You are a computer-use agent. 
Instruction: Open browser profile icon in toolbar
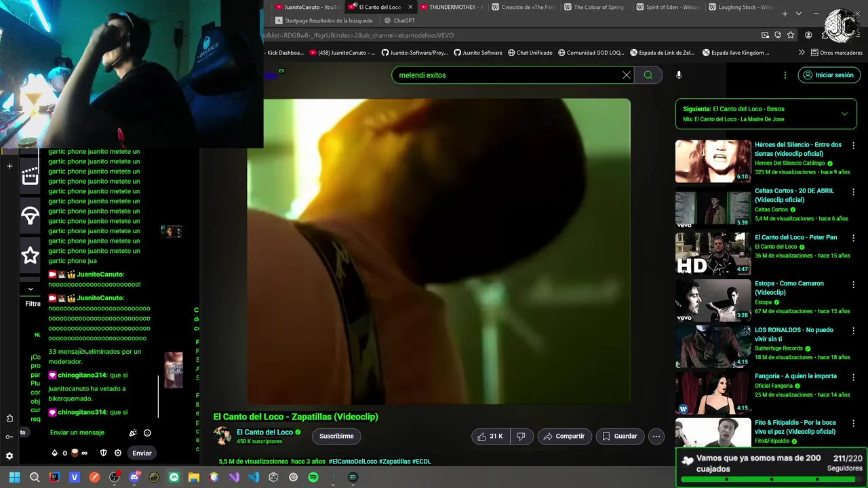(808, 35)
